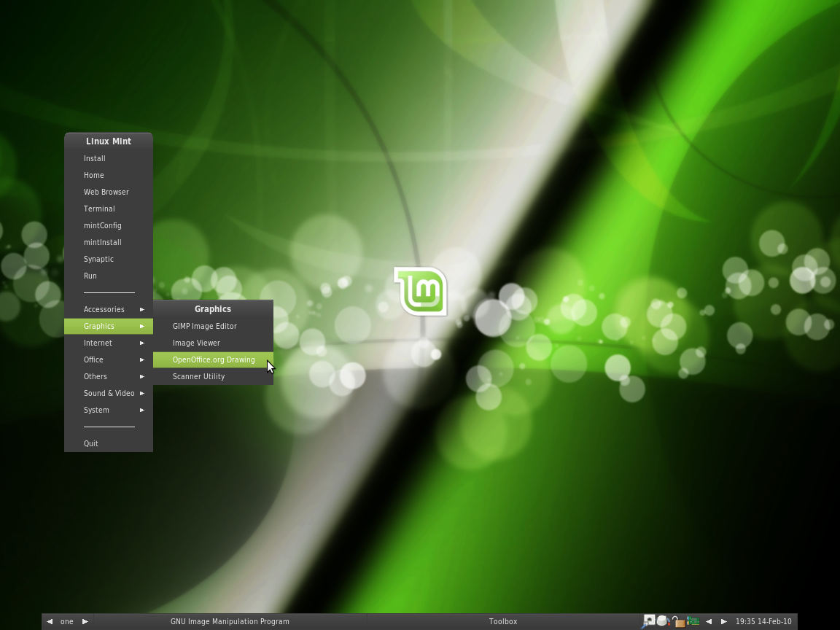Switch to previous workspace arrow beside 'one'
The width and height of the screenshot is (840, 630).
pyautogui.click(x=50, y=621)
